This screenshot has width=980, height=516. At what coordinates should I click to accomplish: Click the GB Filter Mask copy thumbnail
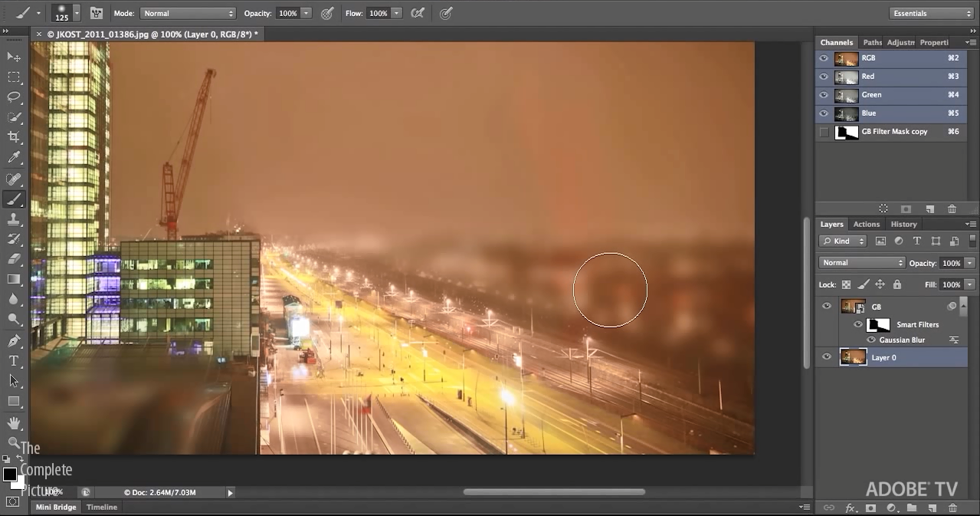pos(847,132)
